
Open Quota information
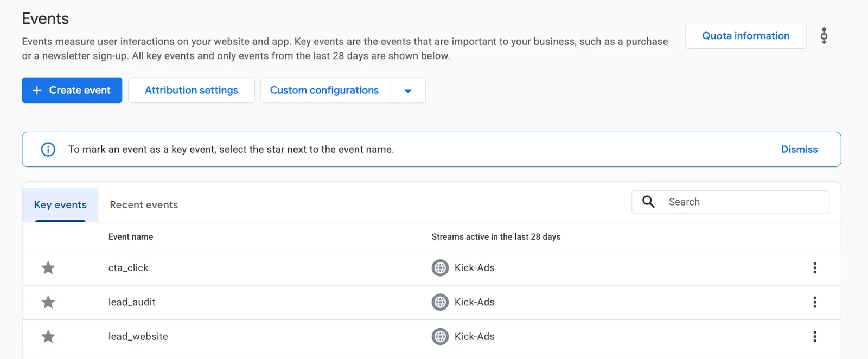(x=745, y=36)
